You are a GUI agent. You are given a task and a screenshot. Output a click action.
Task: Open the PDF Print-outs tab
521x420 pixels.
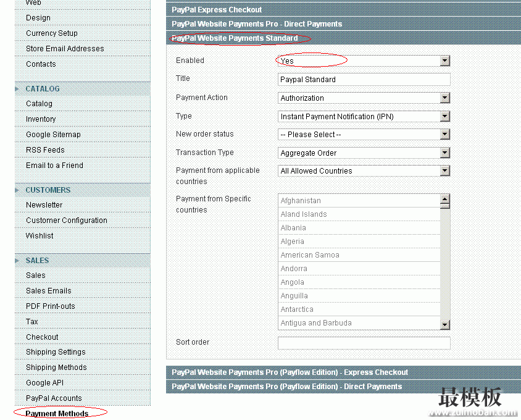tap(83, 306)
